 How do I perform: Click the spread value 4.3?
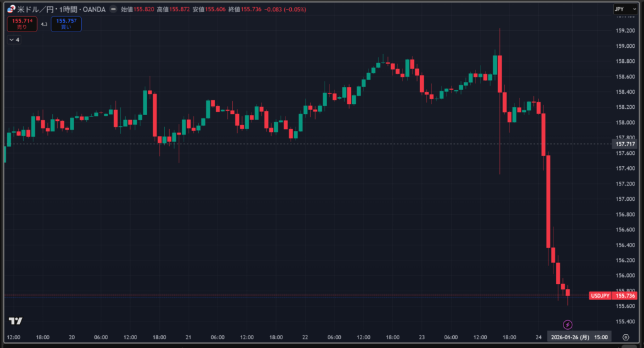44,24
